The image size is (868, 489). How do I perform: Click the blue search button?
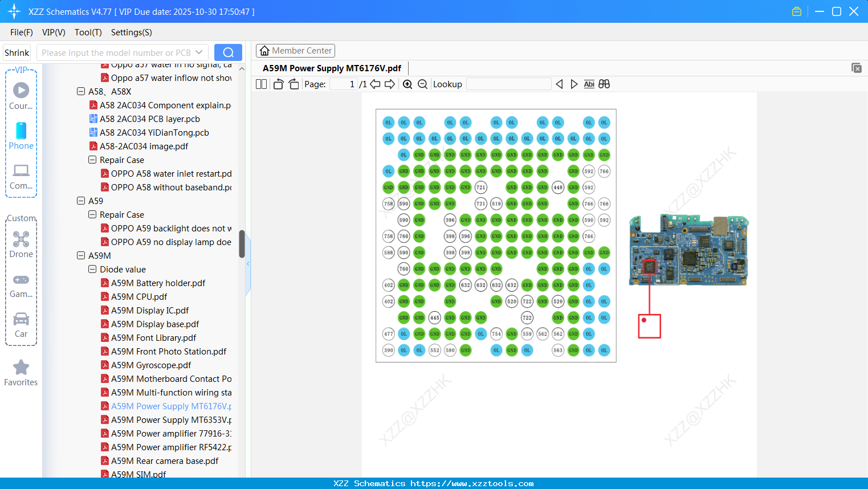point(228,52)
